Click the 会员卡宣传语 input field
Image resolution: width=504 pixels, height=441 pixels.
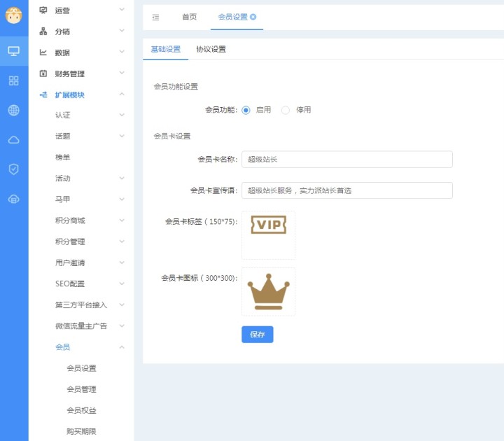pos(347,190)
